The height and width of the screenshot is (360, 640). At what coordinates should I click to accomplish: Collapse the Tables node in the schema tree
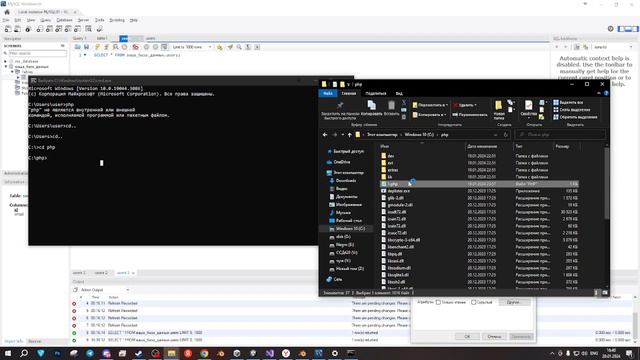coord(13,71)
